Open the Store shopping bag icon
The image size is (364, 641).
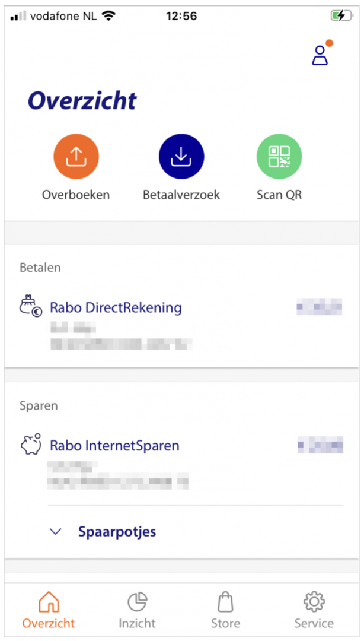225,602
